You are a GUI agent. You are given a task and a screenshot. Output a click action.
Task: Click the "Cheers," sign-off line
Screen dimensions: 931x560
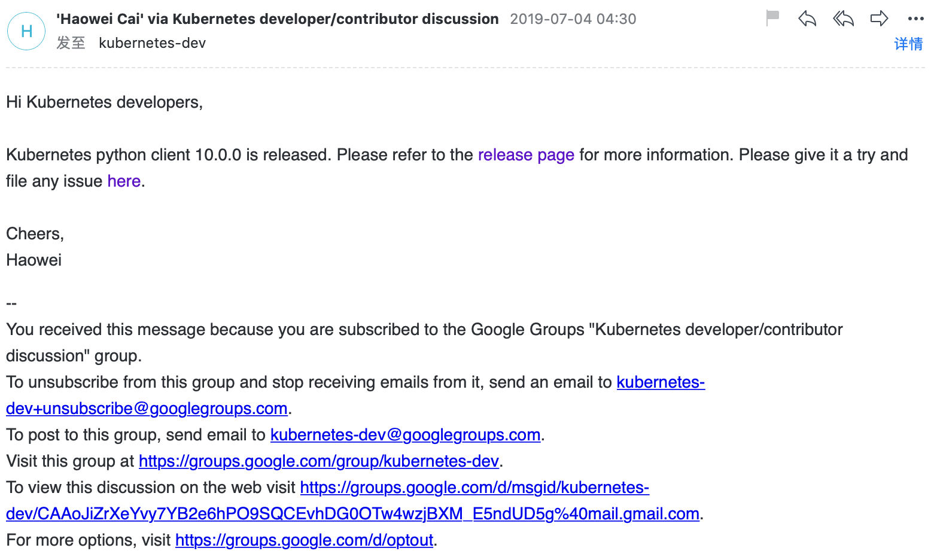point(35,234)
